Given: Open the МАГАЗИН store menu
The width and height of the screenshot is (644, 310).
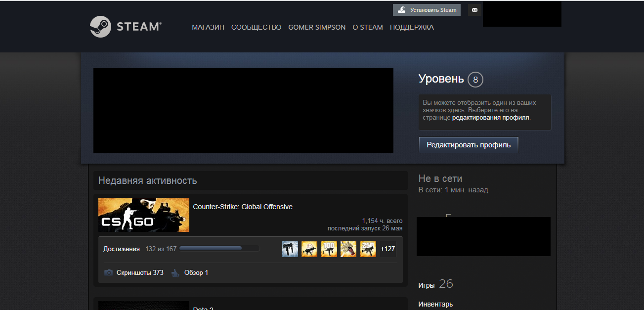Looking at the screenshot, I should point(208,27).
